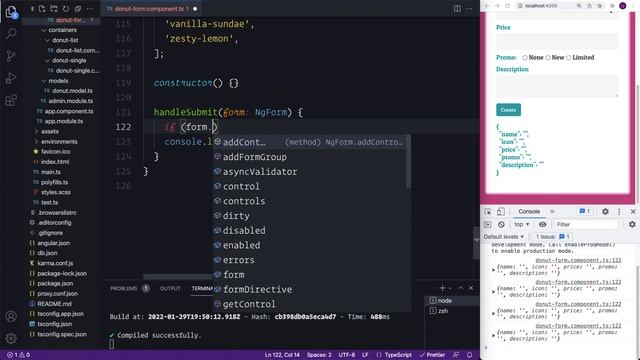Show the console sidebar icon
This screenshot has width=640, height=360.
pyautogui.click(x=487, y=224)
